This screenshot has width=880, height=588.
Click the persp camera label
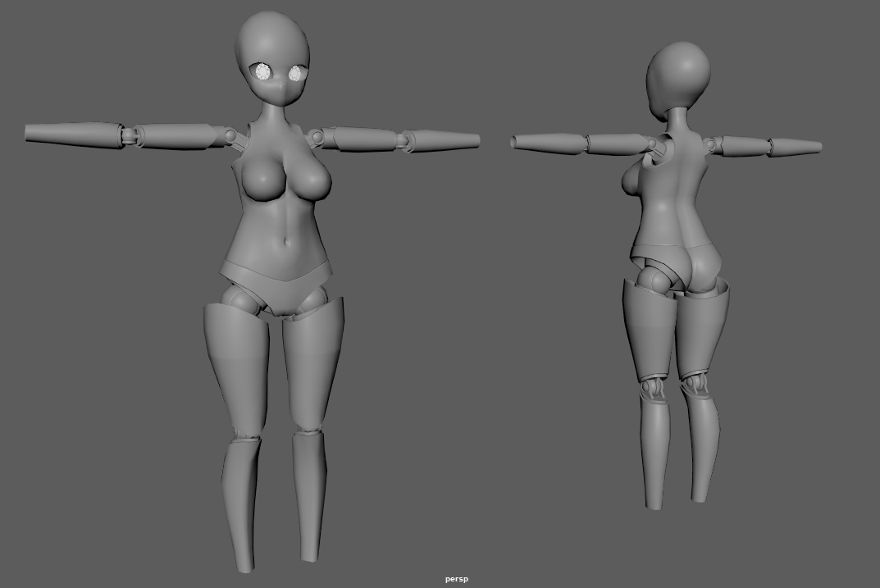click(457, 579)
